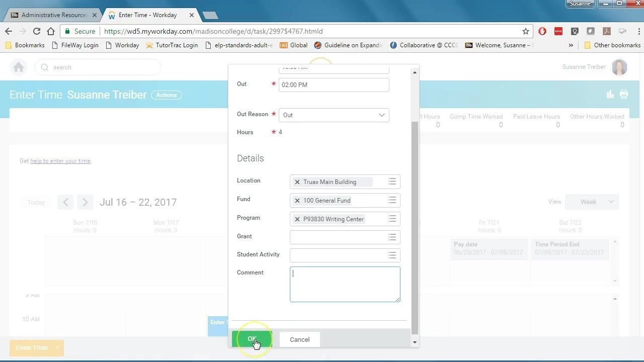Remove the P93830 Writing Center selection
The width and height of the screenshot is (644, 362).
297,219
